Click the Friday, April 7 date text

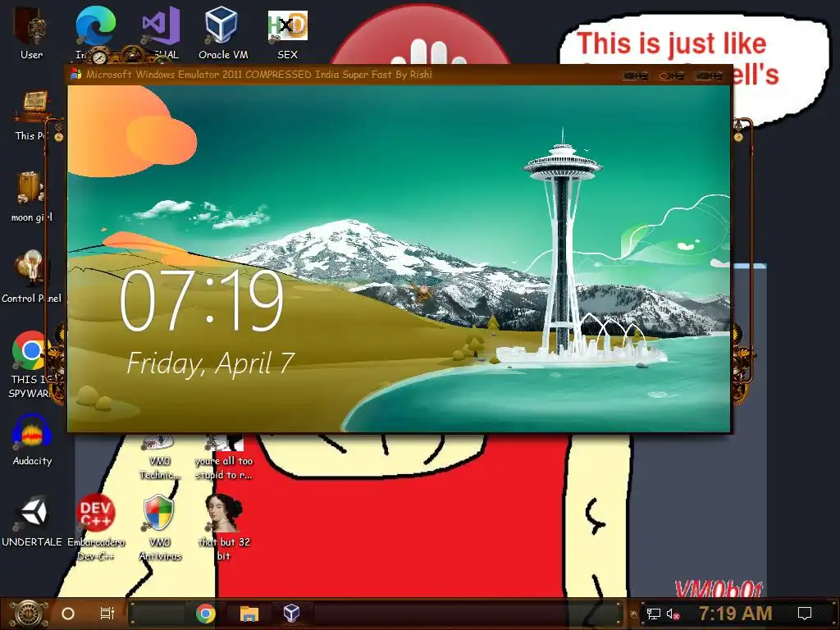(211, 363)
